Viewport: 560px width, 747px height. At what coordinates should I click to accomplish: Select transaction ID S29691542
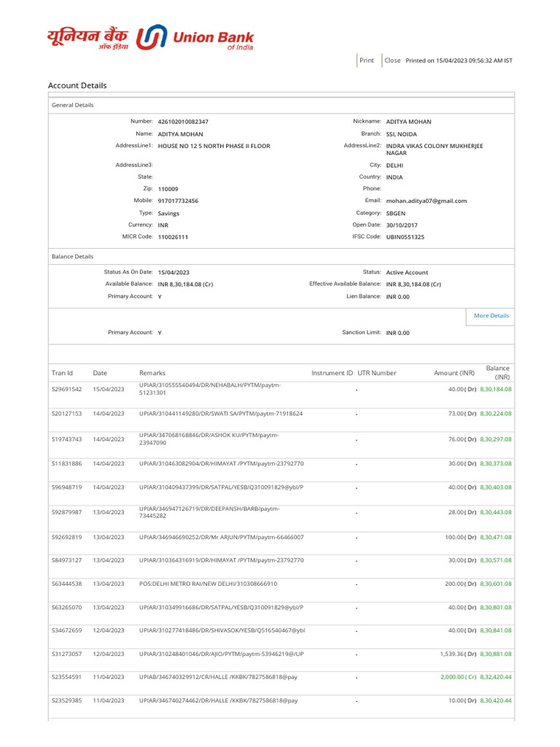66,390
